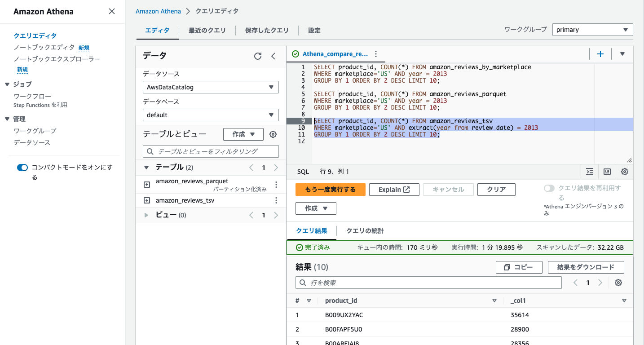
Task: Switch to the 保存したクエリ tab
Action: [x=267, y=30]
